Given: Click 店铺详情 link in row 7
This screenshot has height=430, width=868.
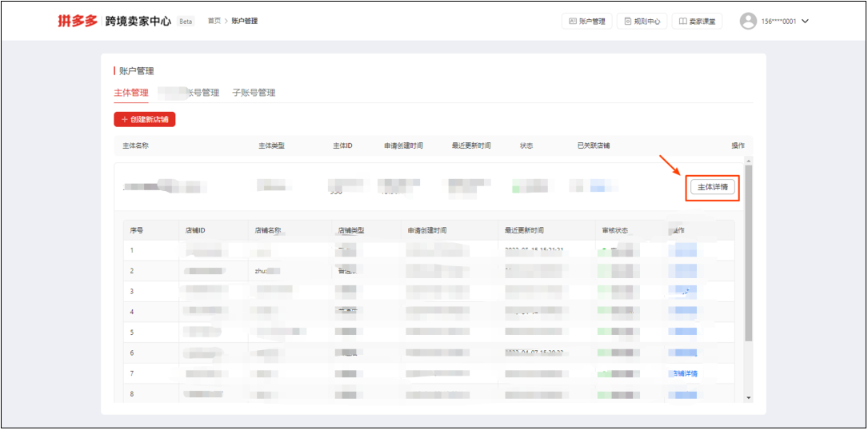Looking at the screenshot, I should click(682, 373).
